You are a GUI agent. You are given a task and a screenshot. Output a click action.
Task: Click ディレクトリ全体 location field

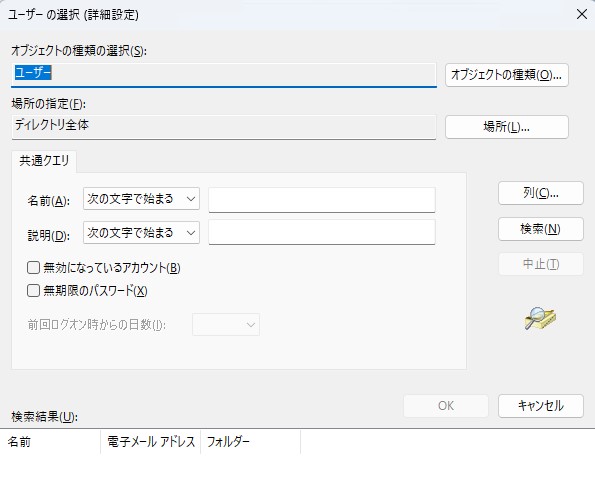(224, 127)
